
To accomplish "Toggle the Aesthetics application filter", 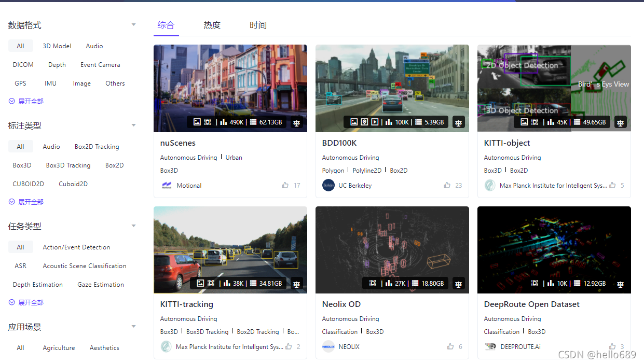I will point(104,347).
